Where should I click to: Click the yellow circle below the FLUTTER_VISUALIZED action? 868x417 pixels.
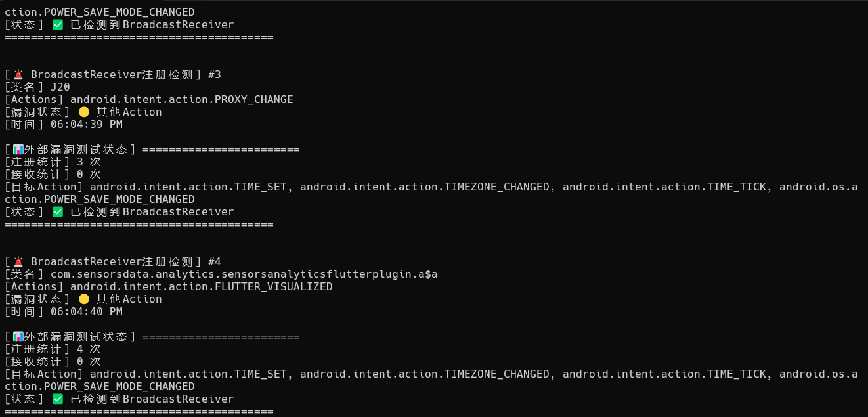tap(84, 299)
